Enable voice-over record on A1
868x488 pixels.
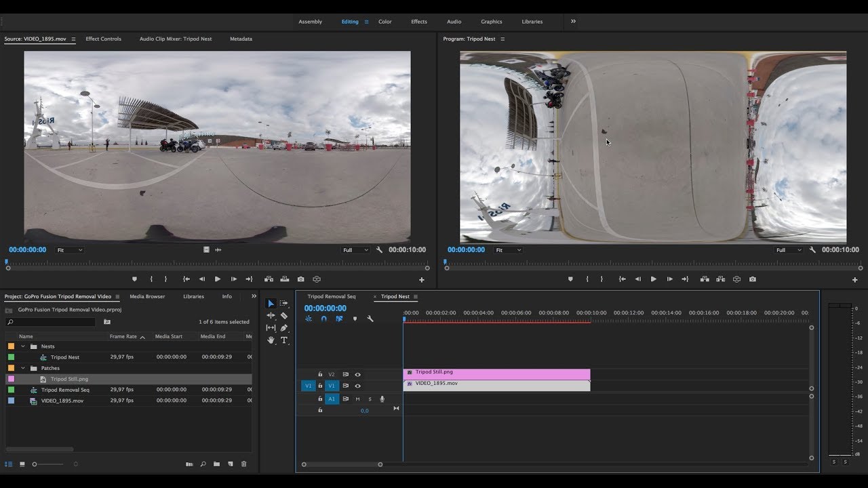tap(382, 399)
